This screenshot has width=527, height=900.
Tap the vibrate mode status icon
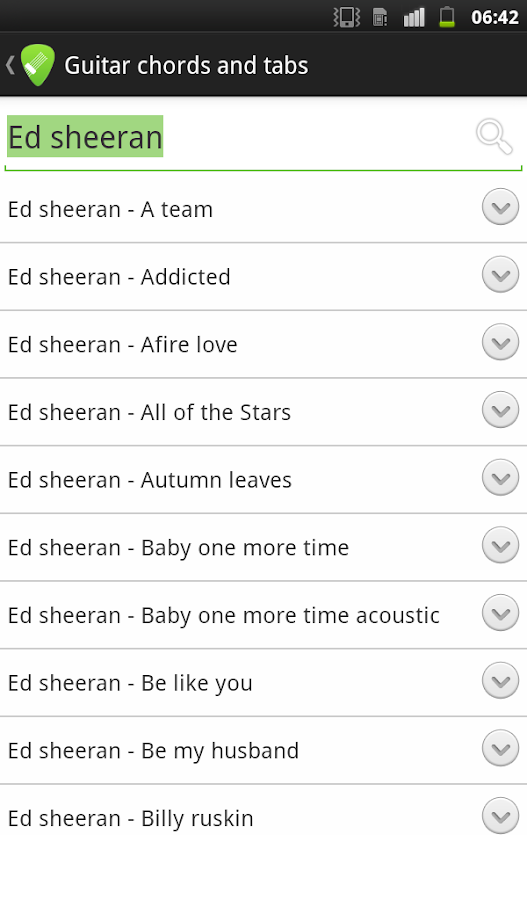click(347, 17)
